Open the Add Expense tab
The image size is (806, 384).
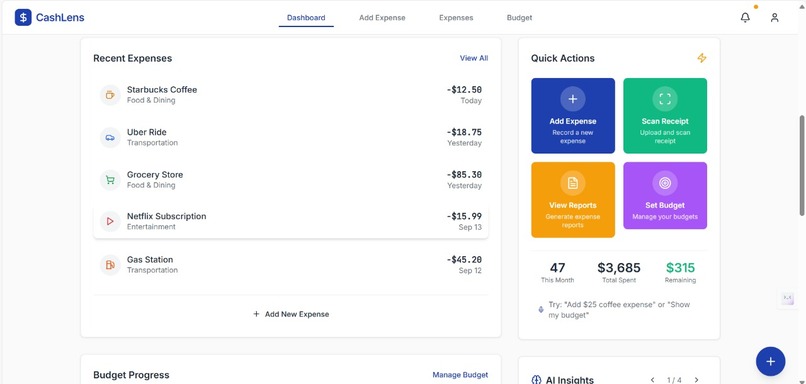(382, 17)
